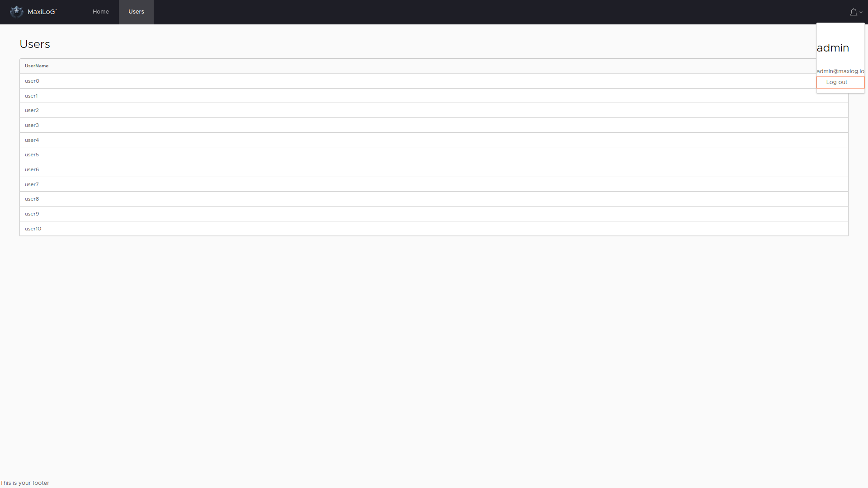Image resolution: width=868 pixels, height=488 pixels.
Task: Choose user4 from the list
Action: [434, 140]
